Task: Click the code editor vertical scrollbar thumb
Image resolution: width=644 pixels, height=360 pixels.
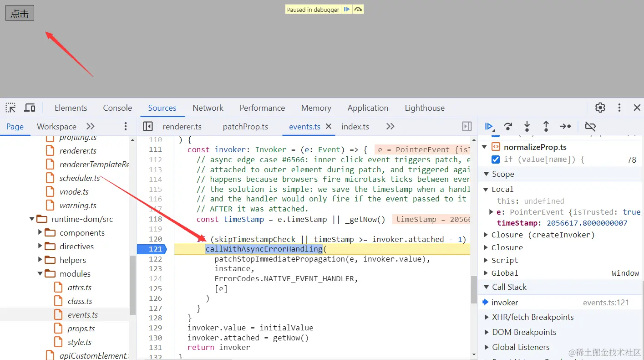Action: tap(474, 290)
